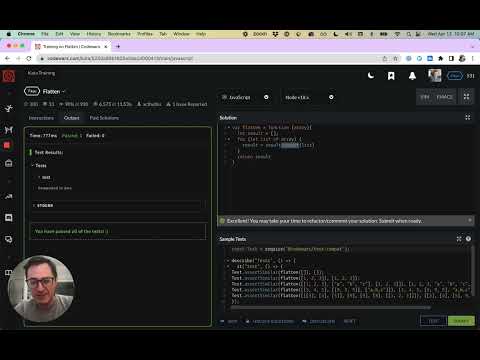Toggle fullscreen layout icon beside EMACS
The image size is (480, 360).
466,97
